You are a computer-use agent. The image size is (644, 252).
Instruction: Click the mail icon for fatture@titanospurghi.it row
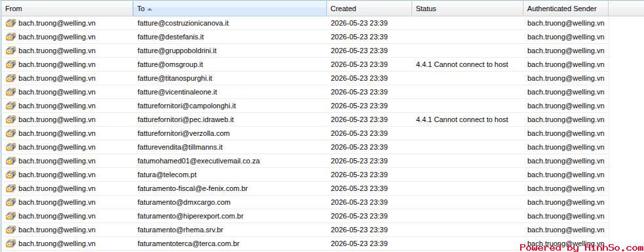pos(10,78)
